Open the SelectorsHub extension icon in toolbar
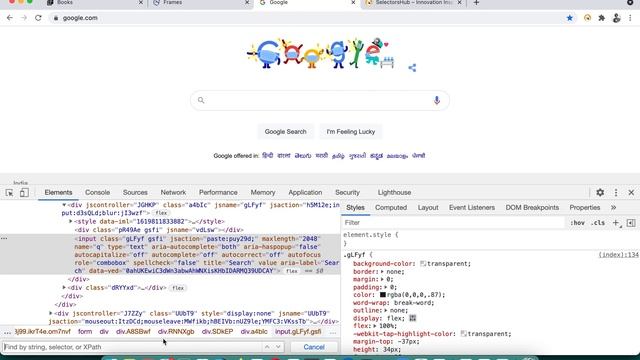The image size is (640, 360). click(587, 18)
